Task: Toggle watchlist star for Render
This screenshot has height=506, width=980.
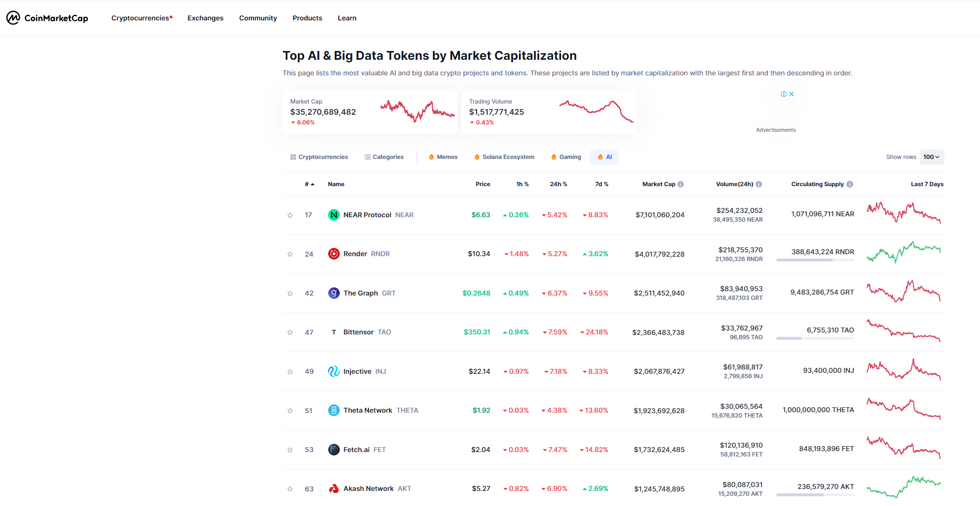Action: coord(290,254)
